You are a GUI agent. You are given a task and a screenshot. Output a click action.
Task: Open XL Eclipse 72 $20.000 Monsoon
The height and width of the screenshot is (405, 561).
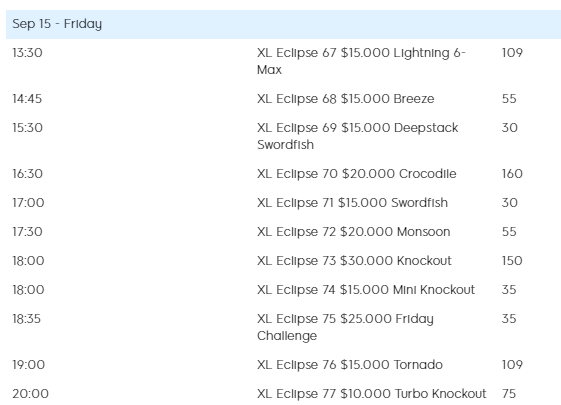coord(353,232)
